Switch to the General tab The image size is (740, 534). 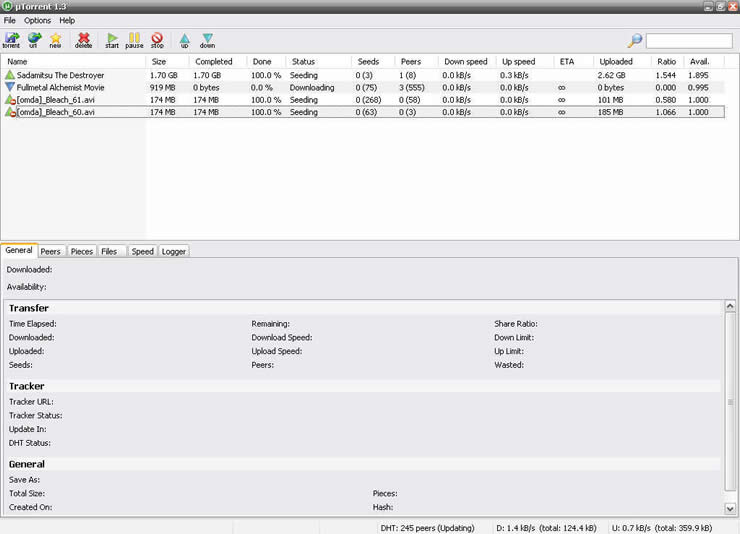click(19, 250)
